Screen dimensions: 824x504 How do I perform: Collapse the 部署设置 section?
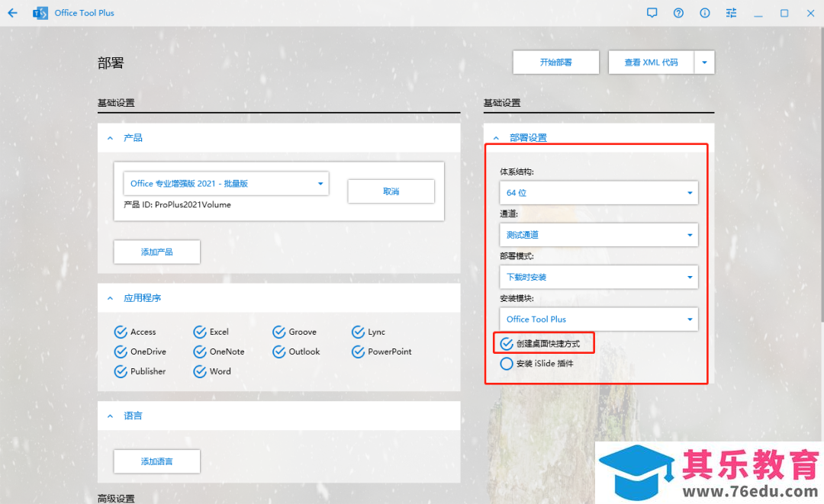[x=496, y=138]
